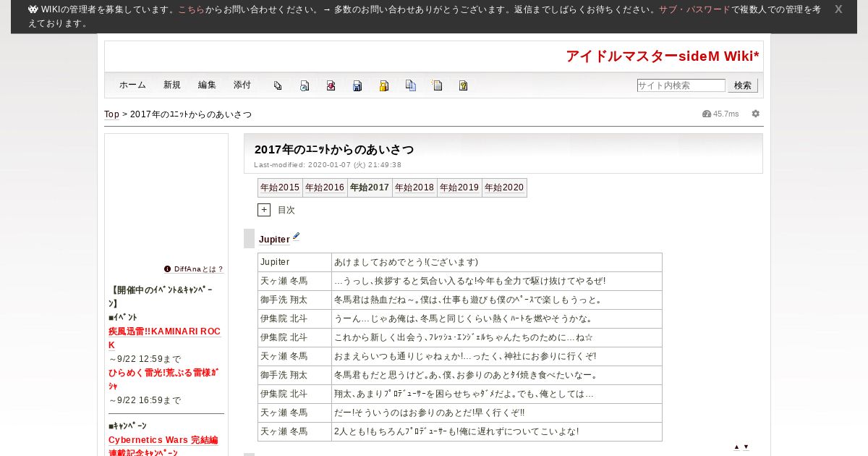Click the page title 2017年のﾕﾆｯﾄからのあいさつ heading

click(334, 150)
